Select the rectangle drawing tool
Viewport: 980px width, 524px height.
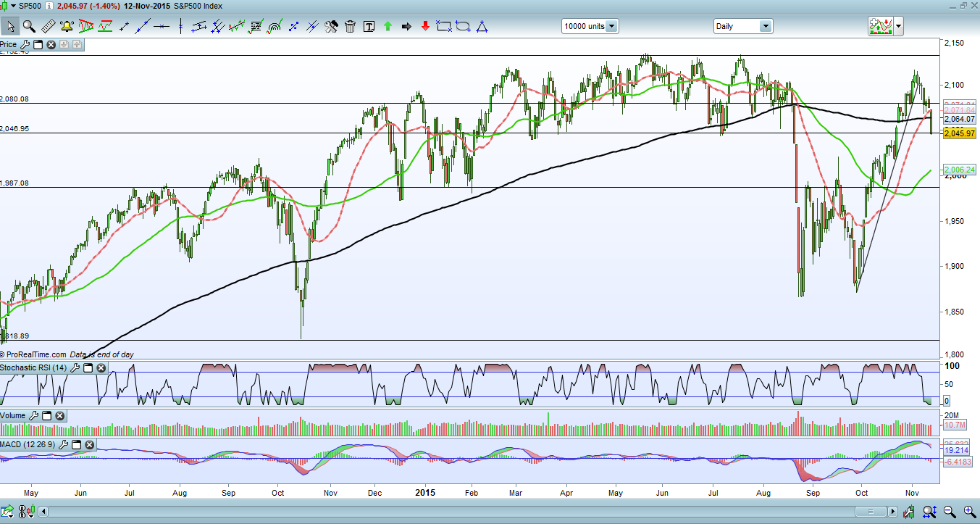click(x=444, y=27)
